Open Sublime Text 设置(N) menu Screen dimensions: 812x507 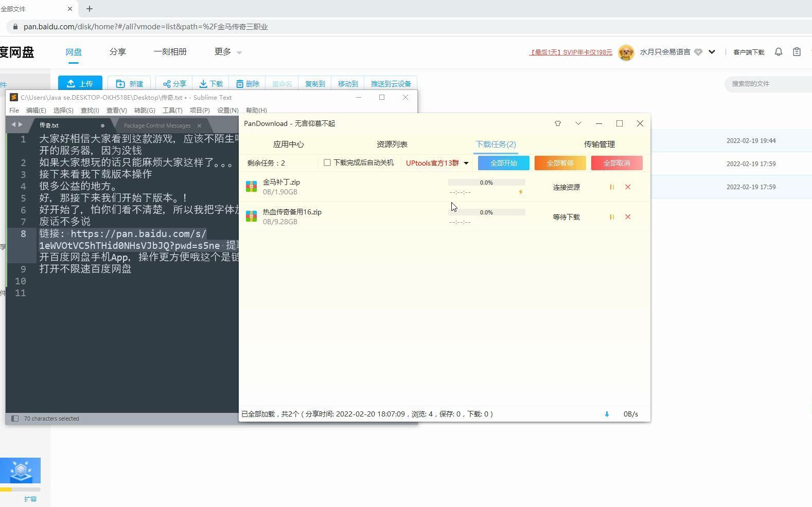[x=227, y=111]
